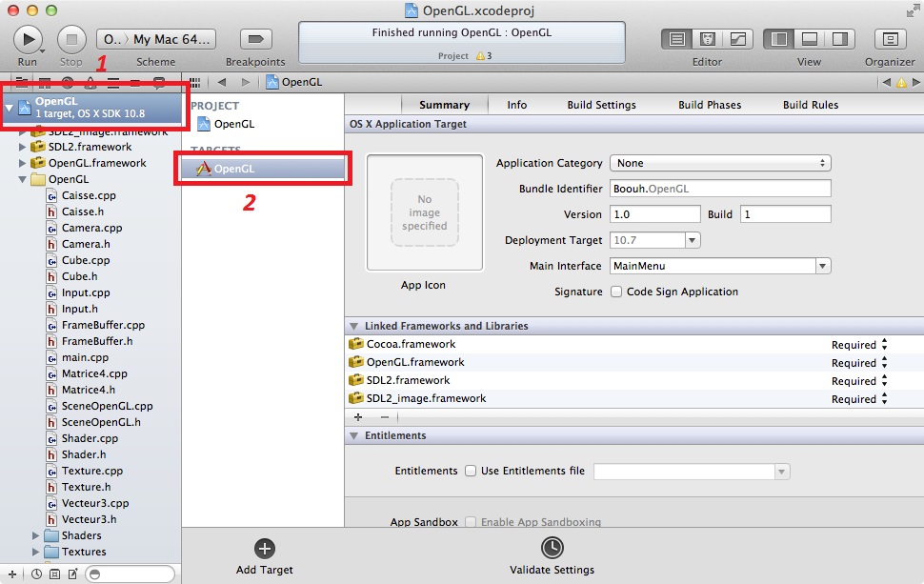Check the Use Entitlements file box
Image resolution: width=924 pixels, height=584 pixels.
(x=471, y=471)
